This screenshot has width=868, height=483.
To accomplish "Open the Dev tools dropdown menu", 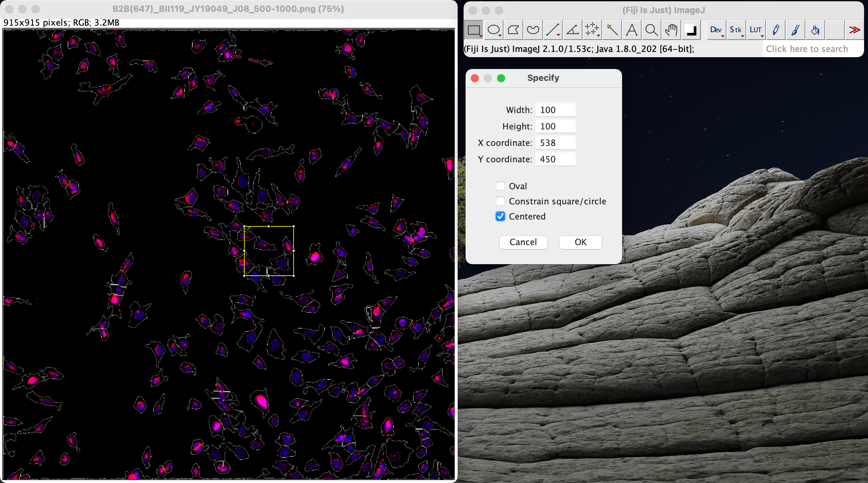I will click(x=716, y=30).
